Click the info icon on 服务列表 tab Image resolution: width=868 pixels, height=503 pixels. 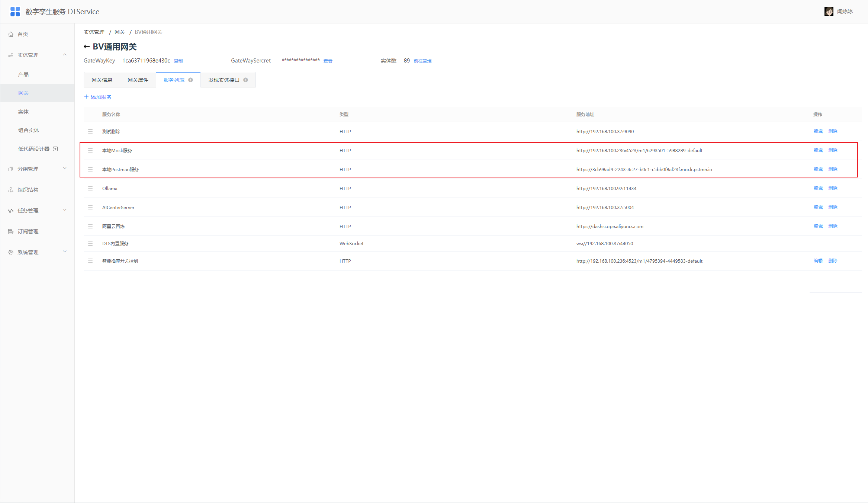(x=190, y=80)
